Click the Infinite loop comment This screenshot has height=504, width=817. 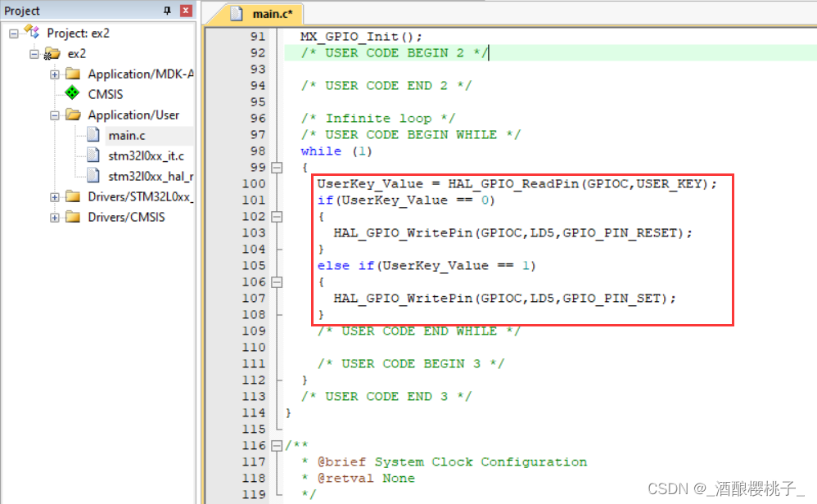[377, 119]
